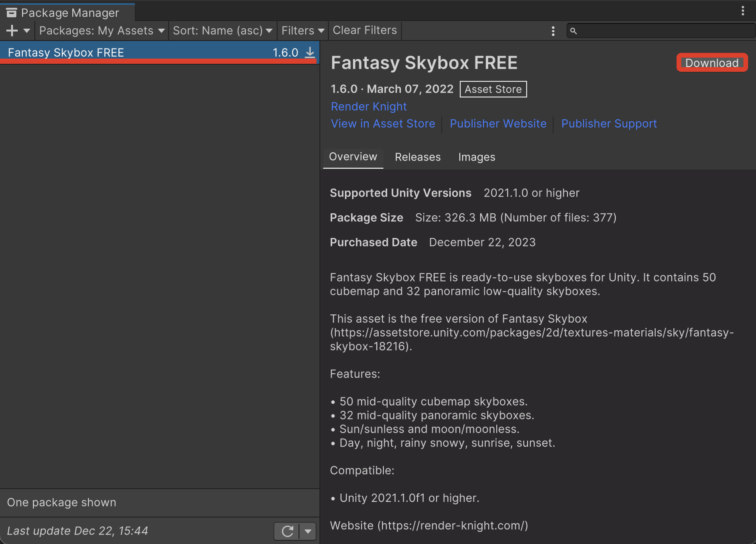Click the 'Website (https://render-knight.com/)' text

click(x=429, y=525)
